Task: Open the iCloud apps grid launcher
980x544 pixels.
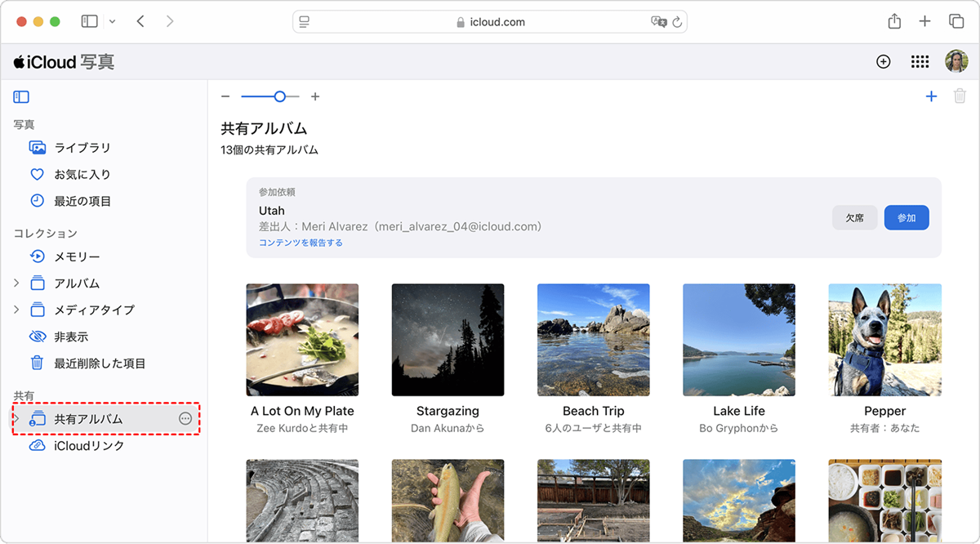Action: (920, 61)
